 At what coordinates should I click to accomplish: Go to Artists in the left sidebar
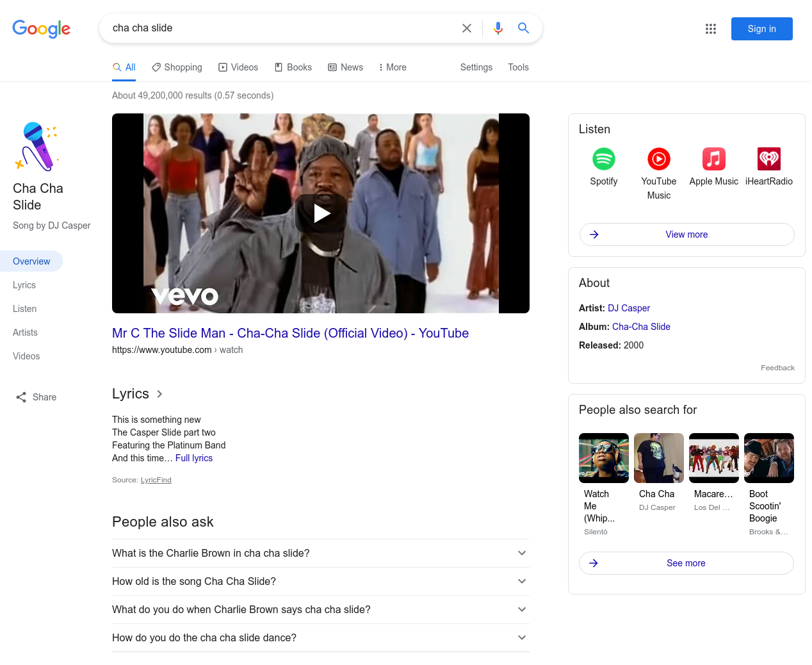[25, 332]
